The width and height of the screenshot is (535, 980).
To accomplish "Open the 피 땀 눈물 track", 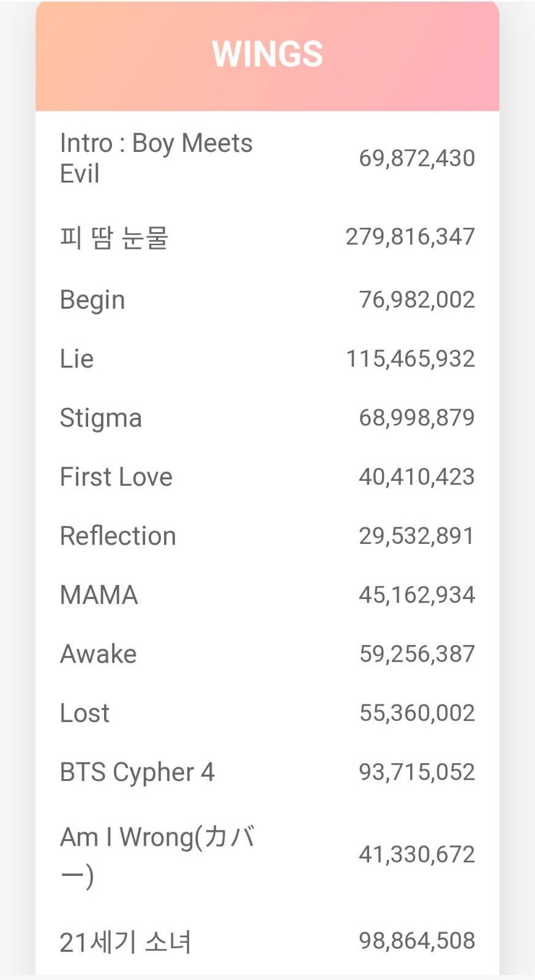I will pos(114,237).
